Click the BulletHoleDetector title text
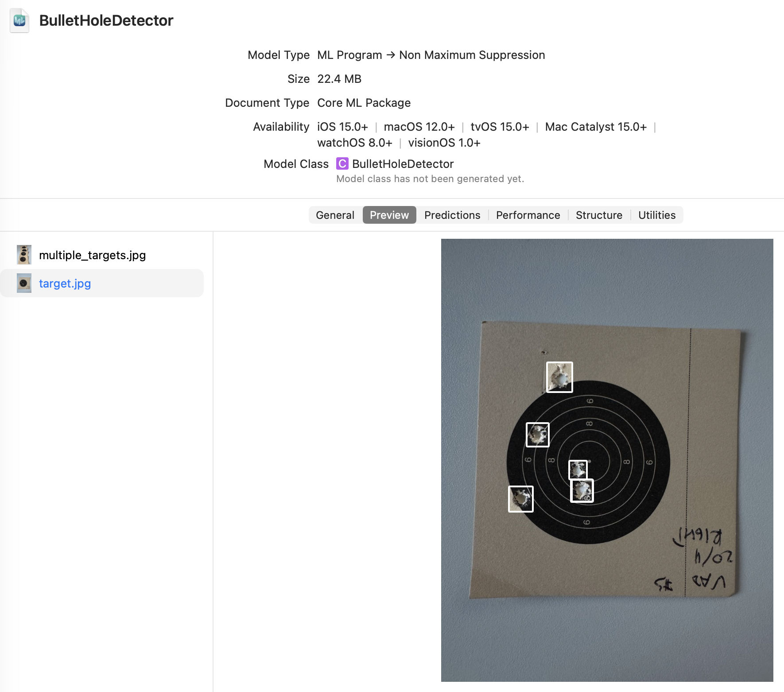The height and width of the screenshot is (692, 784). (106, 20)
